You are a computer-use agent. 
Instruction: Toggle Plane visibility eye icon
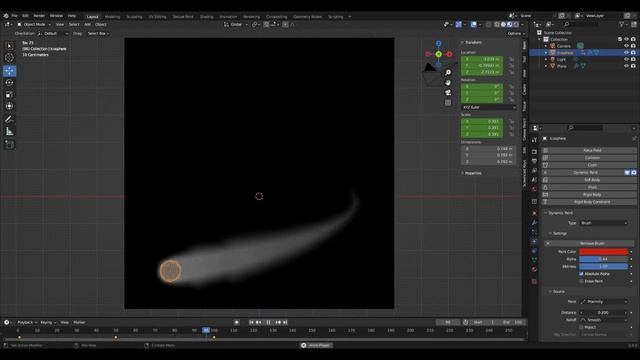coord(626,66)
